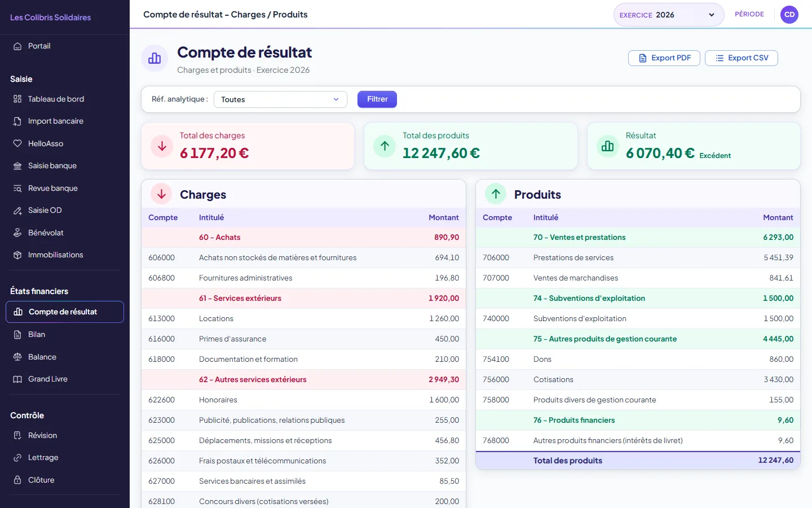812x508 pixels.
Task: Click the Bilan document icon
Action: 17,335
